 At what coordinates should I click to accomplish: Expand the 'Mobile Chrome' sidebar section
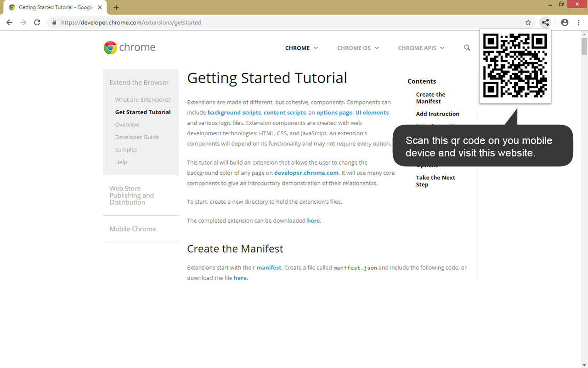click(133, 229)
